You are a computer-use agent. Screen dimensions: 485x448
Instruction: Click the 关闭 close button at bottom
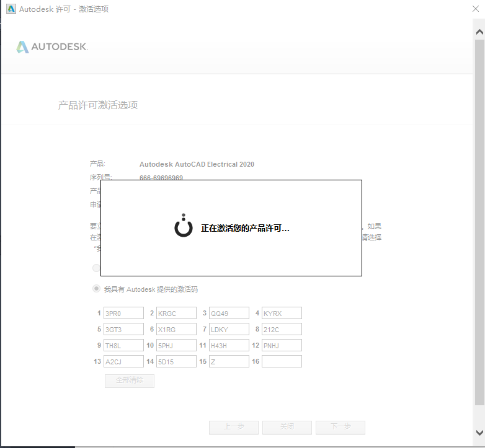click(x=287, y=428)
